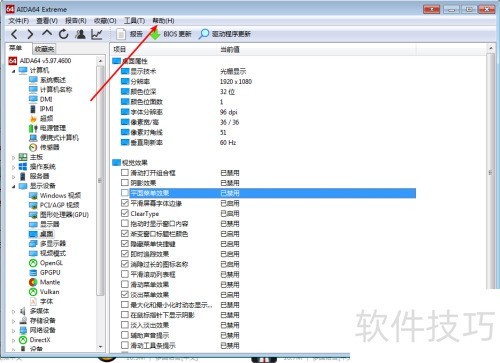Click the right details pane vertical scrollbar

(x=490, y=172)
